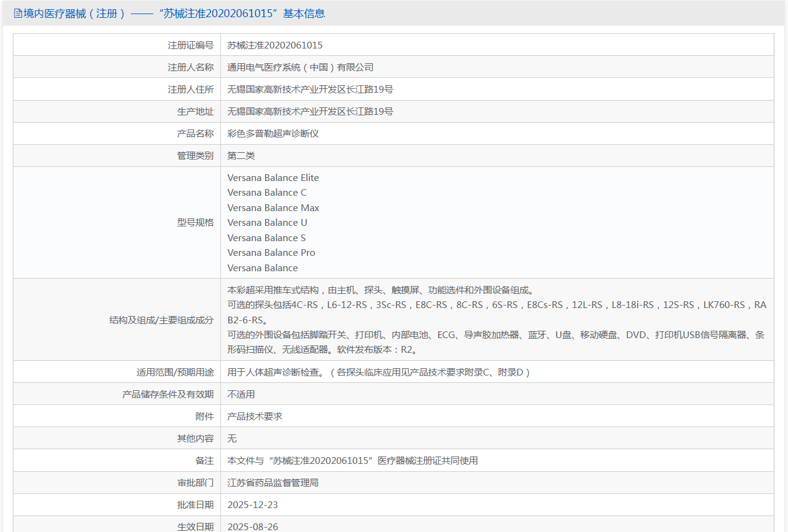Select the 审批部门 label
The height and width of the screenshot is (532, 788).
195,482
